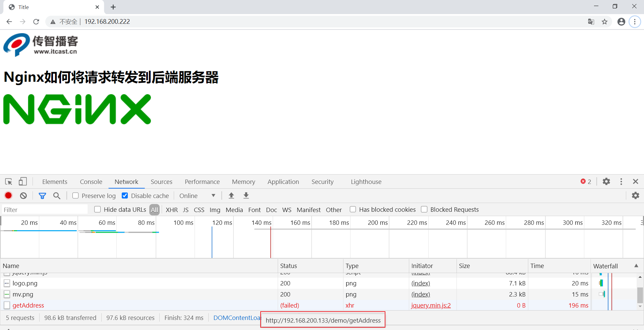This screenshot has height=330, width=644.
Task: Open the Chrome profile avatar
Action: click(x=621, y=22)
